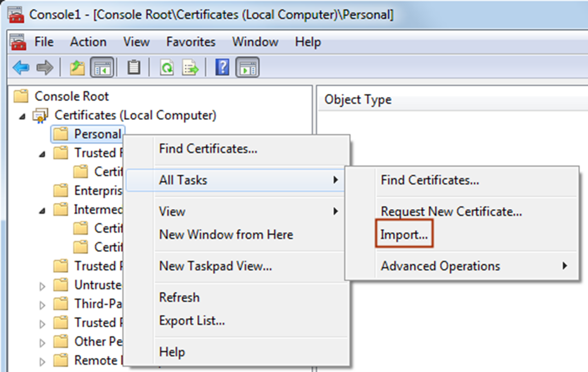Open the Window menu
Image resolution: width=588 pixels, height=372 pixels.
coord(255,42)
